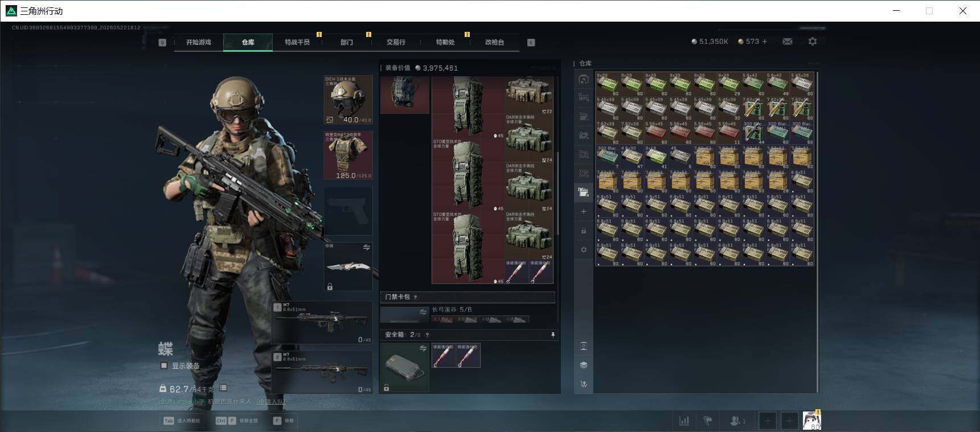Toggle the pin icon on 安全箱 header
980x432 pixels.
click(552, 335)
